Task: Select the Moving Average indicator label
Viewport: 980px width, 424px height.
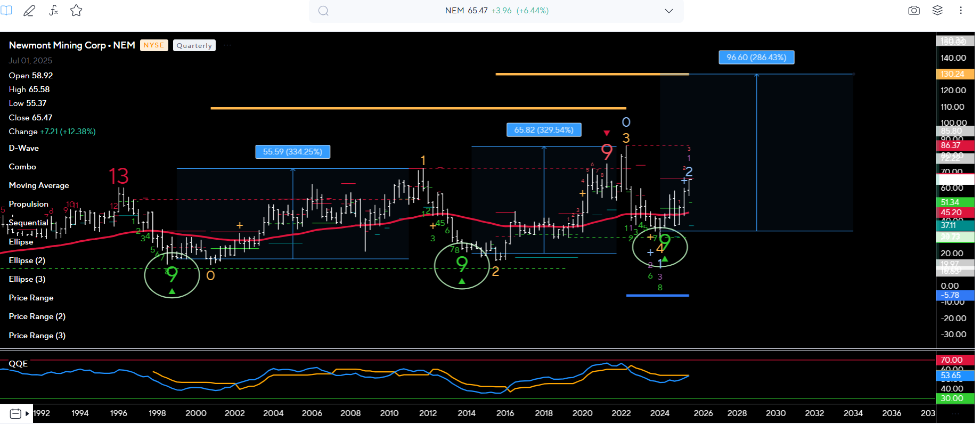Action: [39, 185]
